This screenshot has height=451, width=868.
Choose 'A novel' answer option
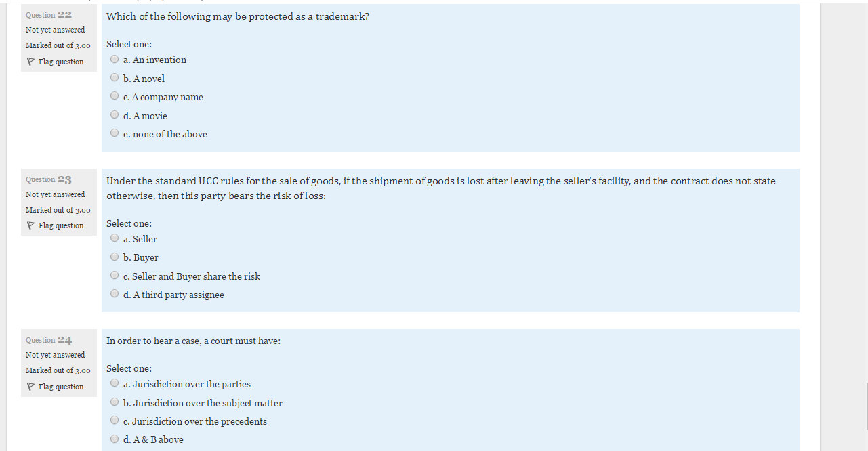click(x=115, y=78)
